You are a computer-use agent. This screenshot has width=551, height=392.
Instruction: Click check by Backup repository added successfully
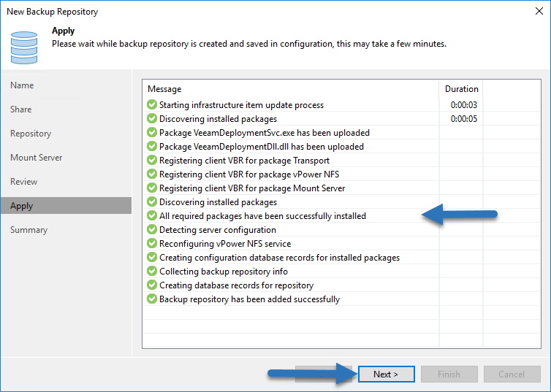152,299
